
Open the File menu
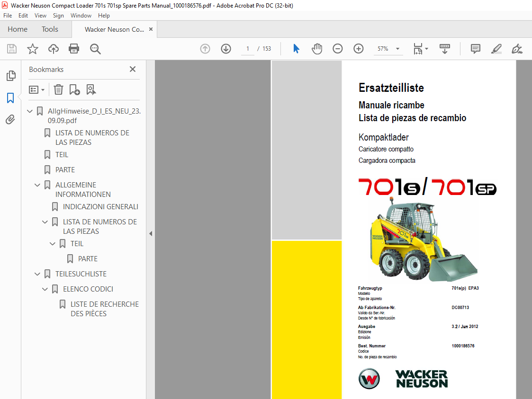pyautogui.click(x=8, y=16)
